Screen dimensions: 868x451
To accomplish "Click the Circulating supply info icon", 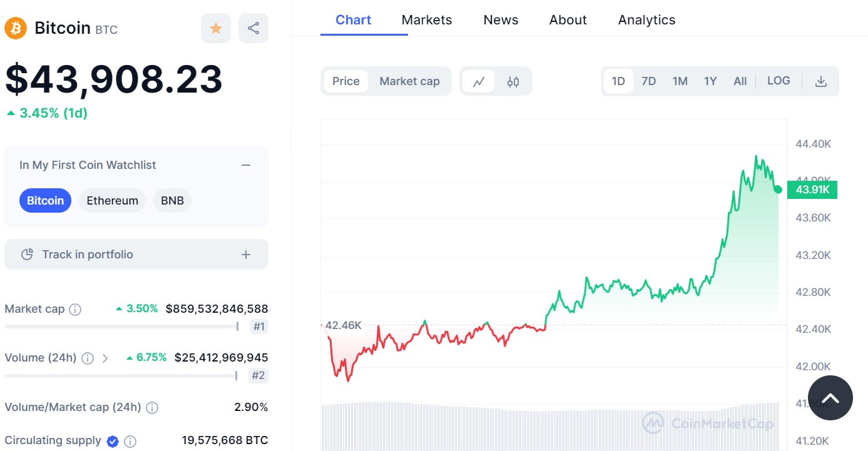I will [130, 442].
